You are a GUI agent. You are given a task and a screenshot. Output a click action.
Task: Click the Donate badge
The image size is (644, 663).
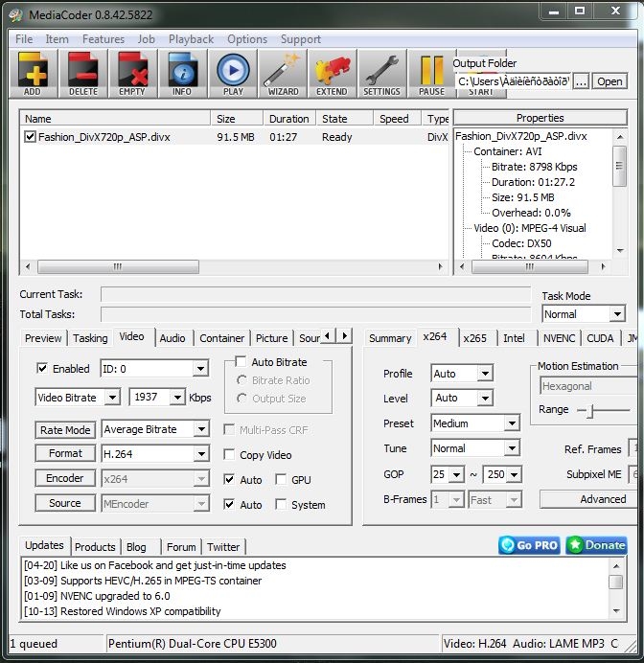596,545
